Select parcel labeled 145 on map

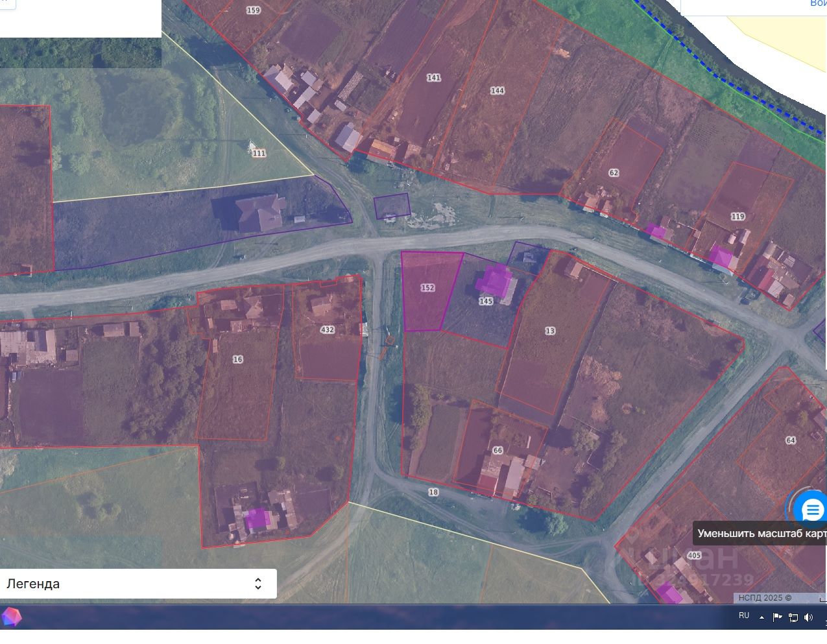point(486,301)
